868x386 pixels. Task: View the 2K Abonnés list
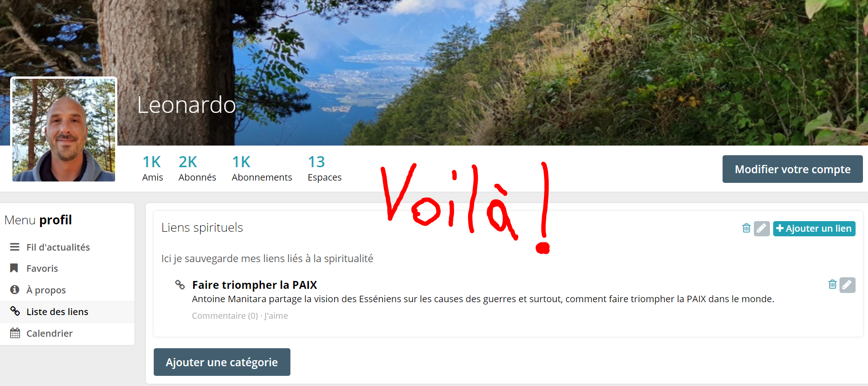pyautogui.click(x=197, y=168)
